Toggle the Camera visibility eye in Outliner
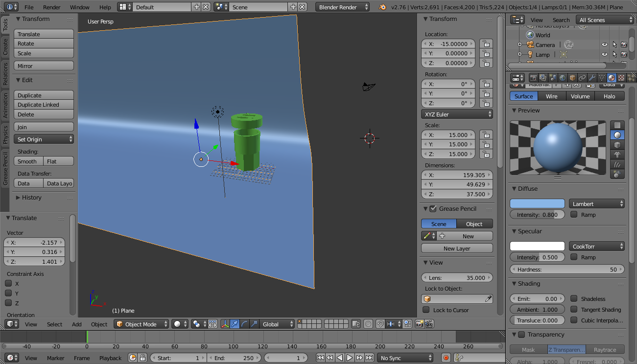637x364 pixels. pos(604,45)
